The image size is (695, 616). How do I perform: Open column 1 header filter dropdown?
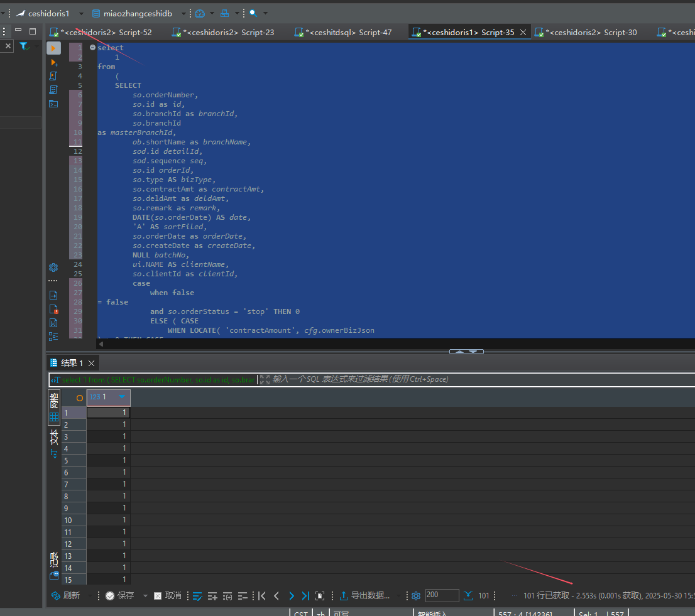pyautogui.click(x=122, y=397)
